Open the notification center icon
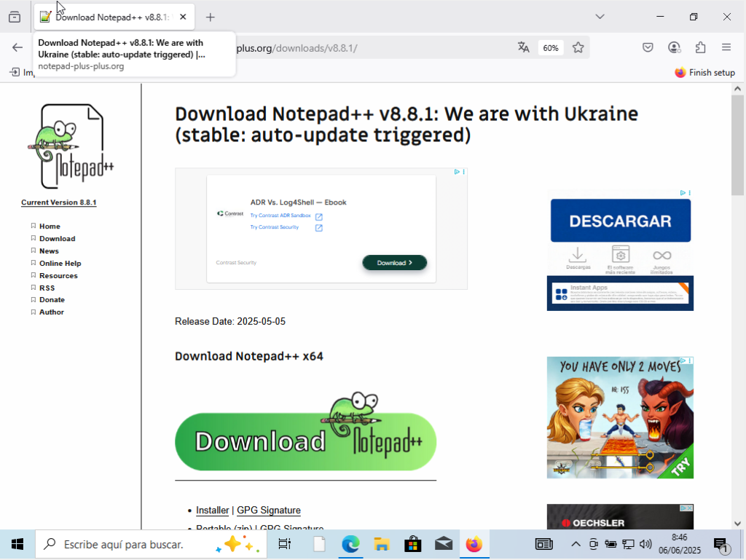746x560 pixels. click(x=721, y=545)
